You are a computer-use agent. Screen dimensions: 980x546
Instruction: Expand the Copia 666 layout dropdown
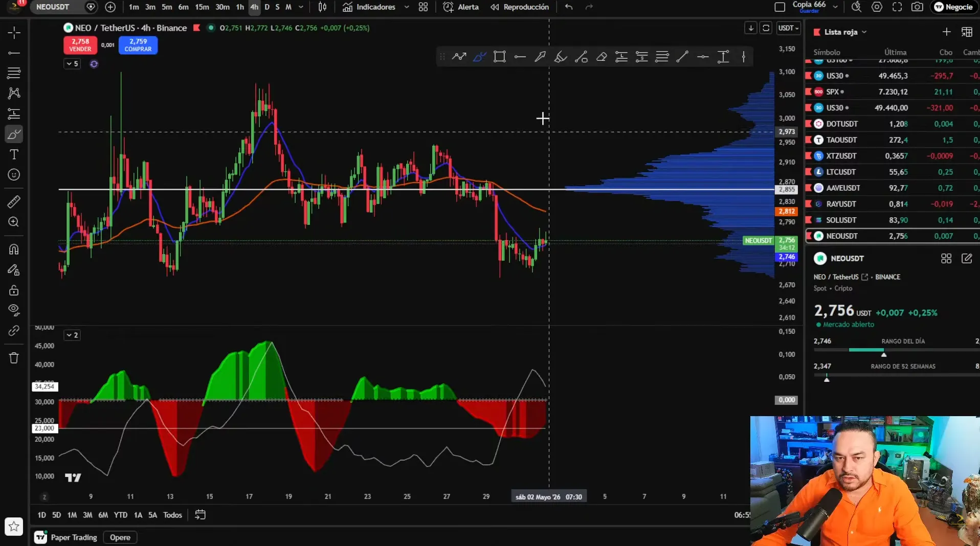tap(835, 7)
